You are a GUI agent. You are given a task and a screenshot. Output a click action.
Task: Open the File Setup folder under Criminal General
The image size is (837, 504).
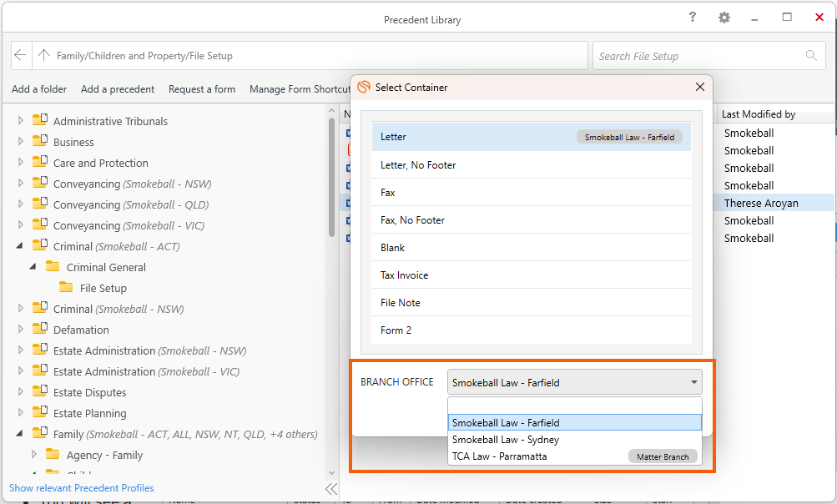coord(103,289)
